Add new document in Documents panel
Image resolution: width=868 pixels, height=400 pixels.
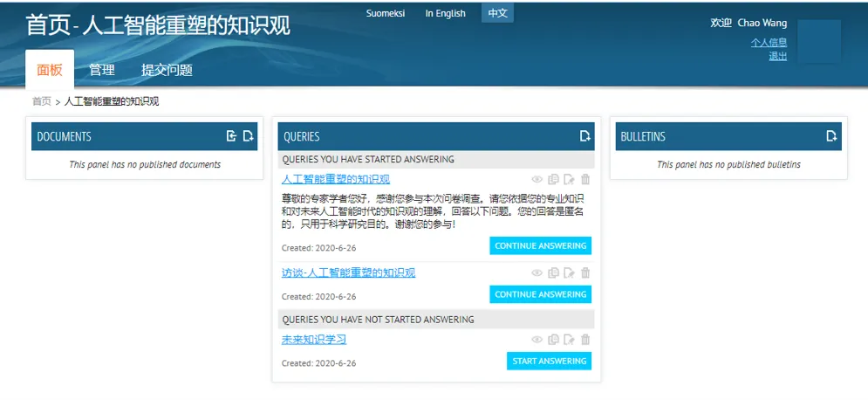[248, 136]
